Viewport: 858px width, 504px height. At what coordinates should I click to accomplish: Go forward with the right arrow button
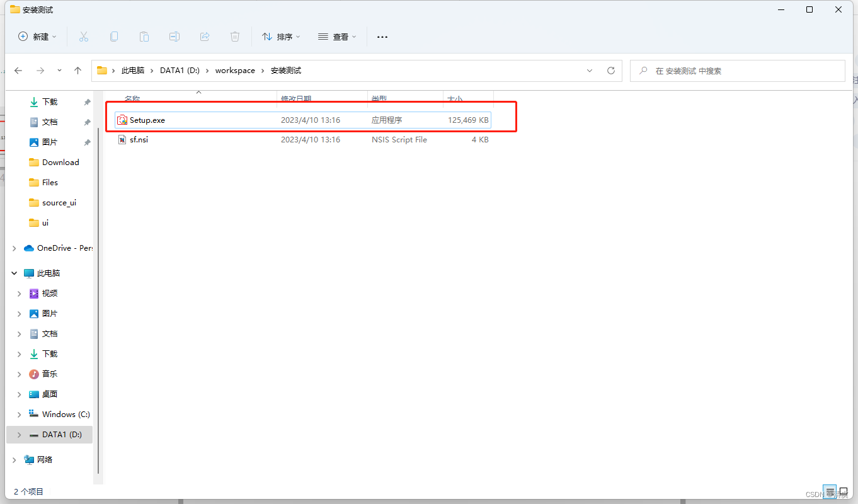point(40,71)
